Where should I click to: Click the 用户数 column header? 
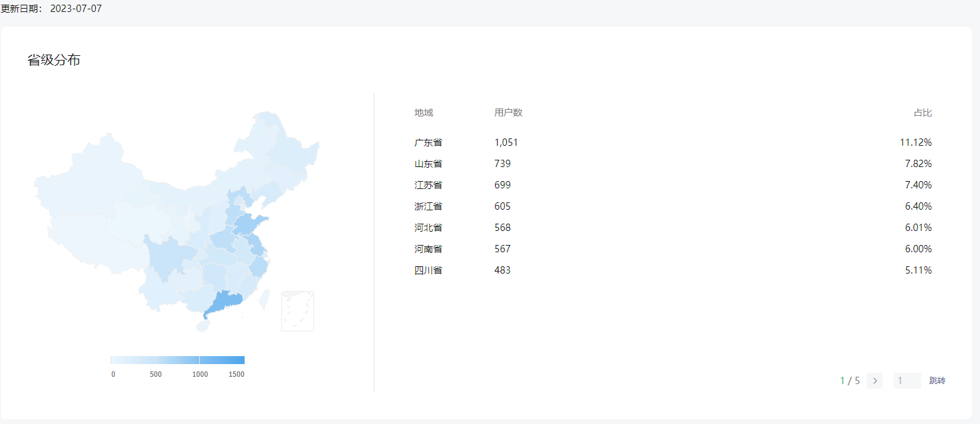pyautogui.click(x=508, y=112)
